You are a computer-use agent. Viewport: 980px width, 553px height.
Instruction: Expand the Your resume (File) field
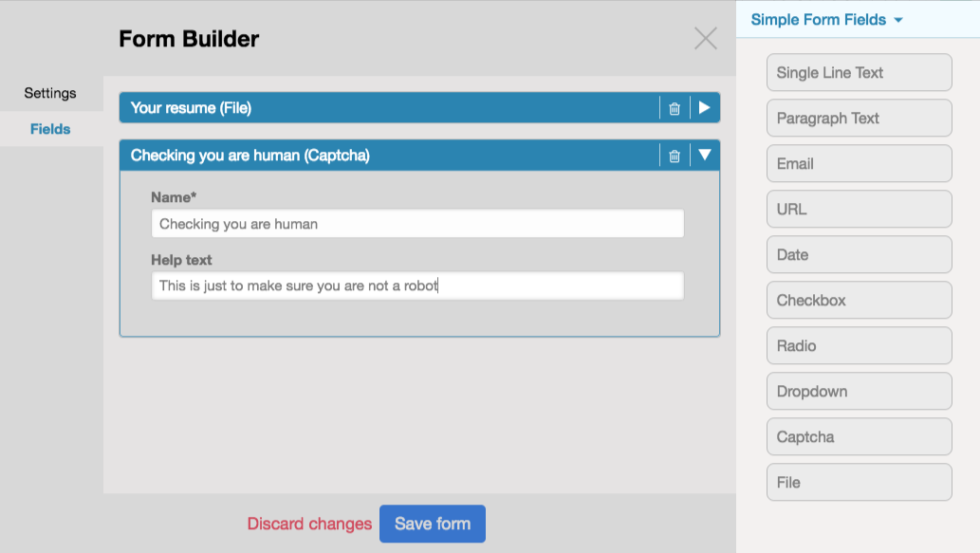(705, 108)
